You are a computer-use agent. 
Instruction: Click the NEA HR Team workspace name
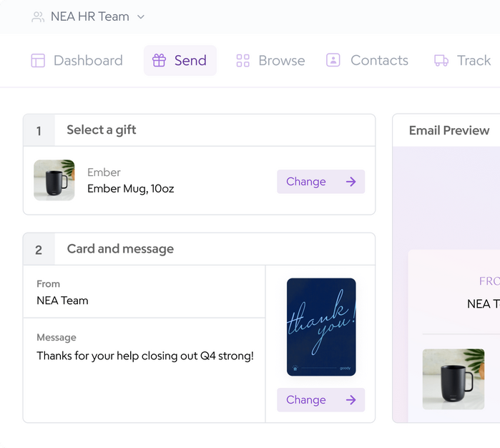[90, 16]
